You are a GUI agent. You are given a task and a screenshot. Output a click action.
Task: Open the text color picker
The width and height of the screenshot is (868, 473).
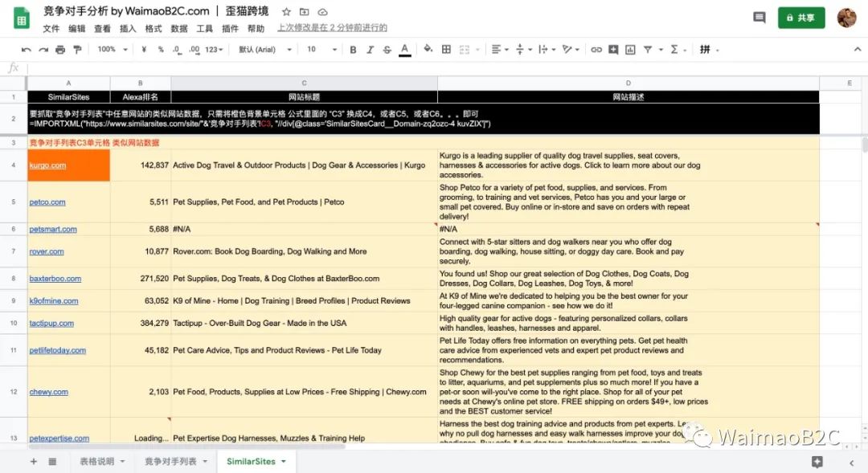[404, 49]
